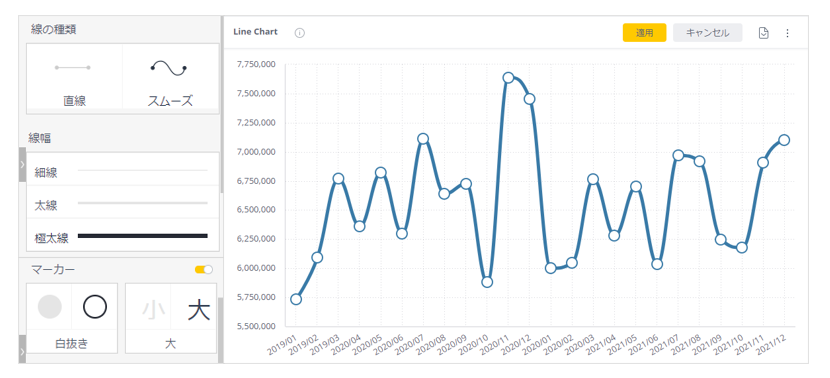Viewport: 830px width, 378px height.
Task: Click the 7,000,000 y-axis label
Action: (x=255, y=152)
